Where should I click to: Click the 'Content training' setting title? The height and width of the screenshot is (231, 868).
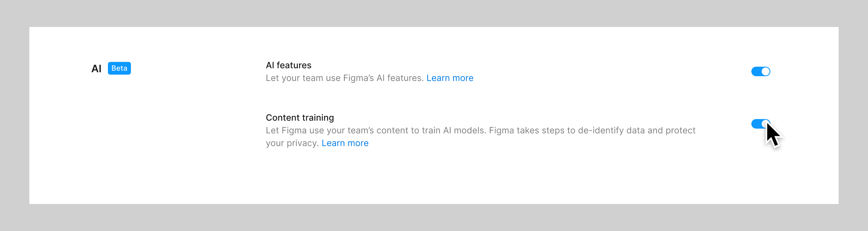pyautogui.click(x=300, y=118)
